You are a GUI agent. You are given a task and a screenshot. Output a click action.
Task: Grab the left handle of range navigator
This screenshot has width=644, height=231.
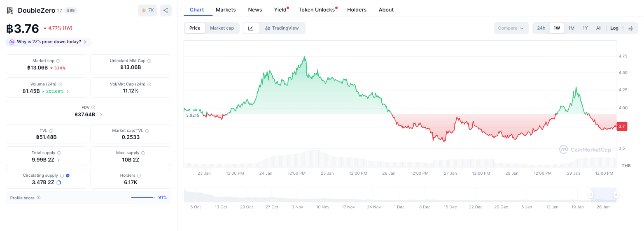point(590,195)
